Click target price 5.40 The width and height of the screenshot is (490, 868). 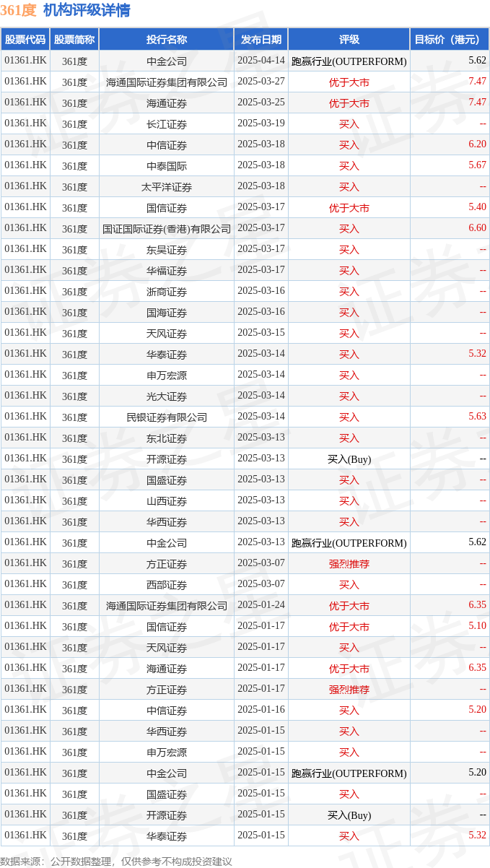(x=477, y=207)
